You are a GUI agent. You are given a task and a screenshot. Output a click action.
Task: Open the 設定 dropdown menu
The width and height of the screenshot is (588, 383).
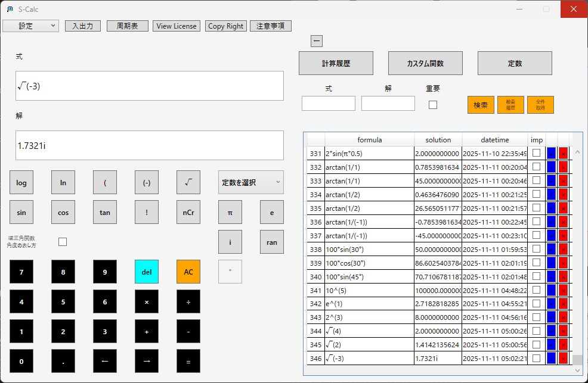(x=30, y=26)
